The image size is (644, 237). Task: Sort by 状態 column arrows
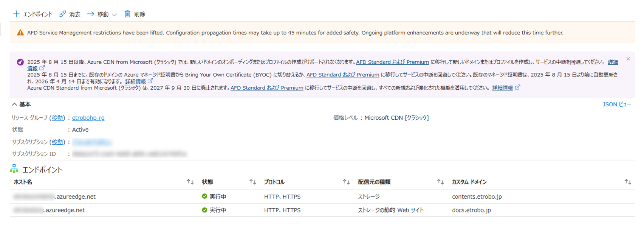[253, 182]
